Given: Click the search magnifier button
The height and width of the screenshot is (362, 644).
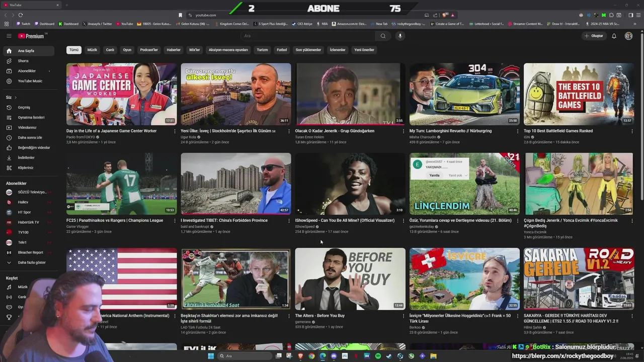Looking at the screenshot, I should pyautogui.click(x=383, y=36).
